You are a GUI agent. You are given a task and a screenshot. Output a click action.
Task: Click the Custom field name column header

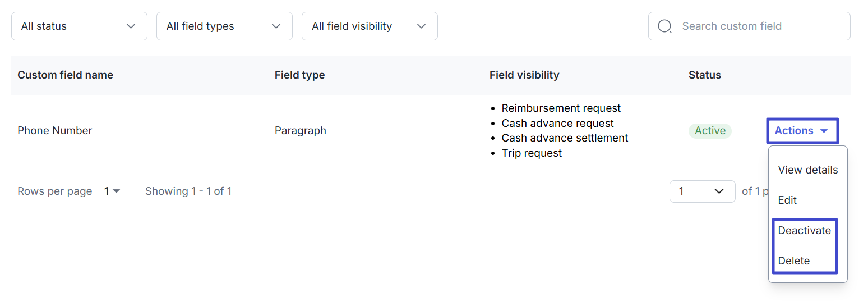65,75
